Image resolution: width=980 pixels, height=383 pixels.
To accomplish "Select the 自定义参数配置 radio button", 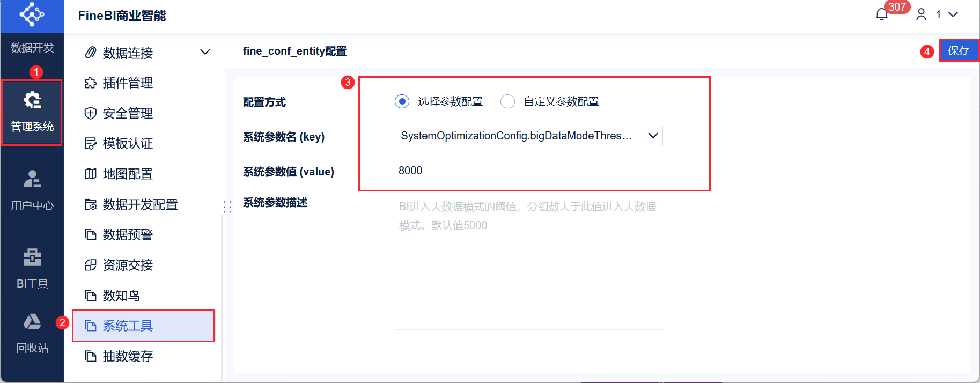I will pos(507,101).
